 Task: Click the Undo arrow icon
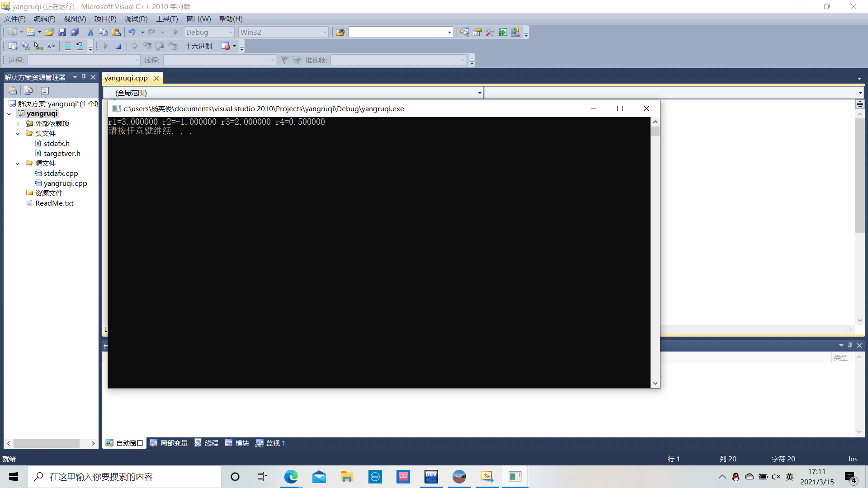(x=132, y=32)
